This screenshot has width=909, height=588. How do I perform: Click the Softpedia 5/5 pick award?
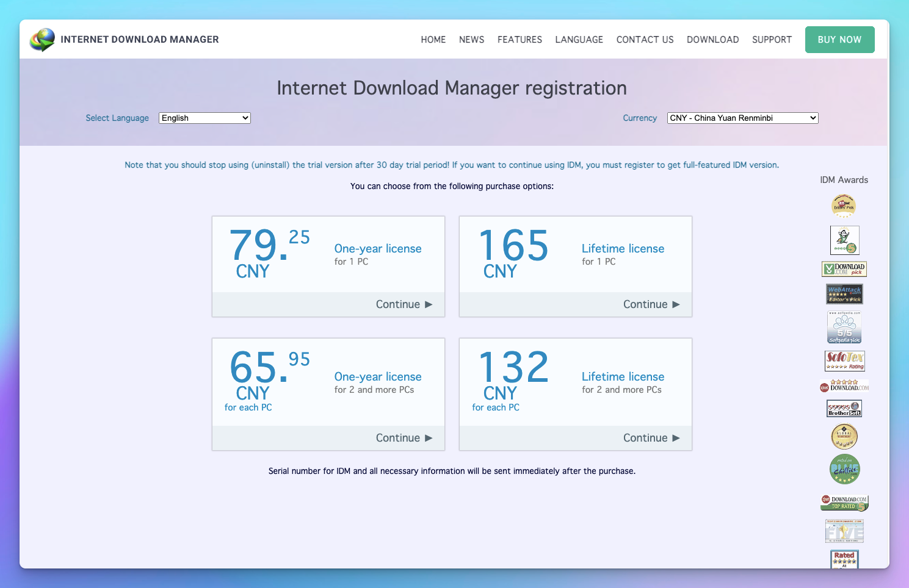click(844, 328)
